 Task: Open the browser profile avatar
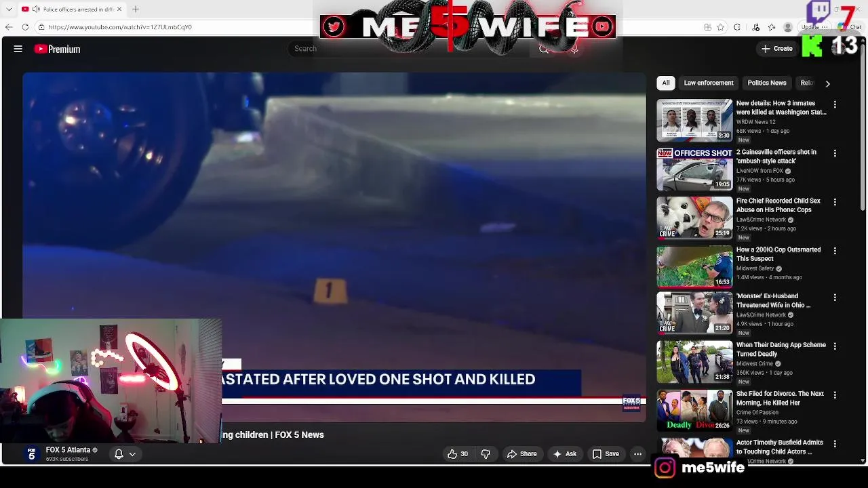pyautogui.click(x=787, y=27)
